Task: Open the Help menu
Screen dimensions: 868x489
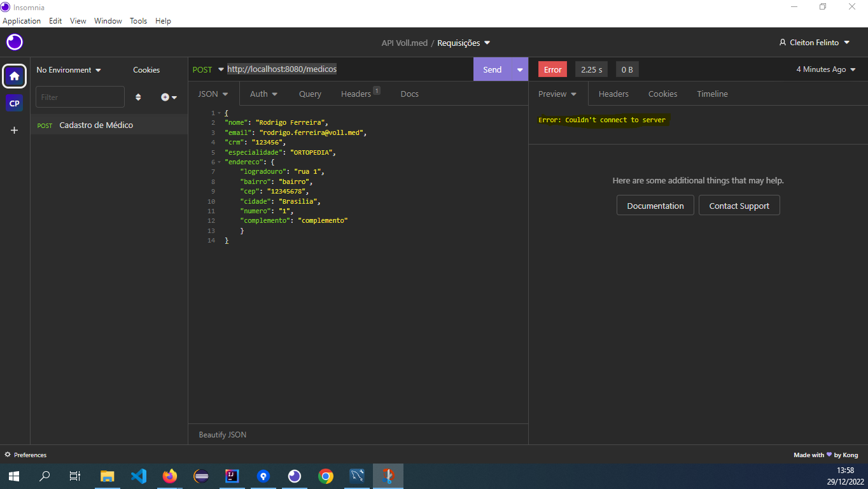Action: coord(163,21)
